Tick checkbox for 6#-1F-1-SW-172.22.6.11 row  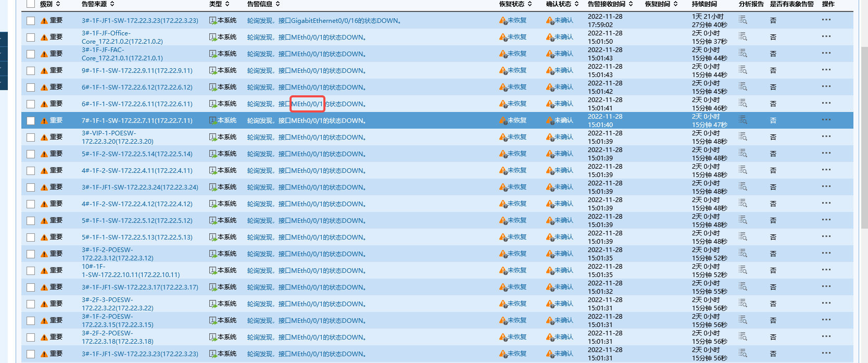31,104
